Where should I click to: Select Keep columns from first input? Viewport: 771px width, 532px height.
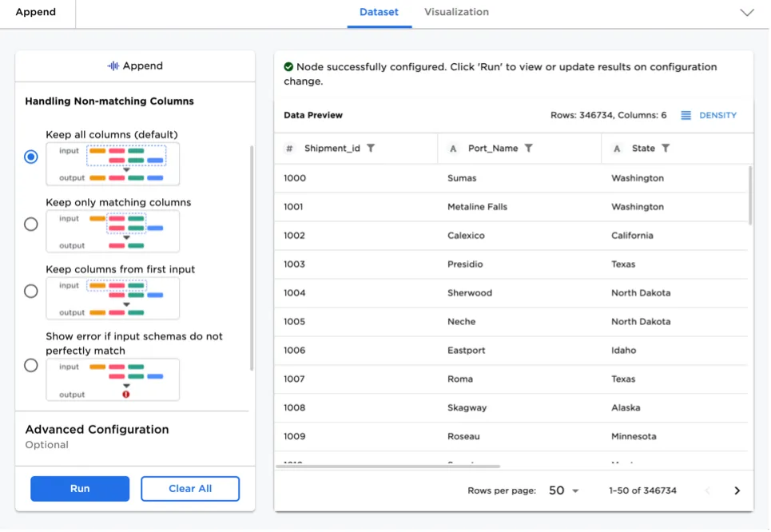point(31,292)
